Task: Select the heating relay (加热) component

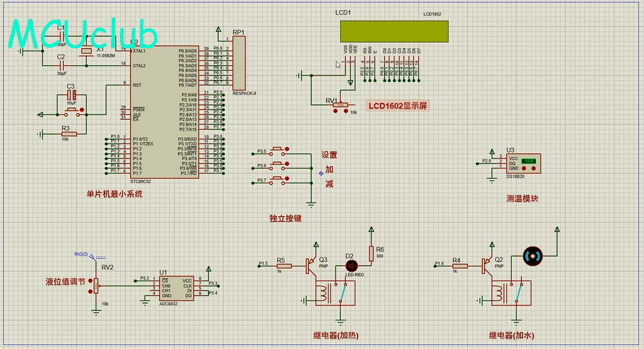Action: pos(335,292)
